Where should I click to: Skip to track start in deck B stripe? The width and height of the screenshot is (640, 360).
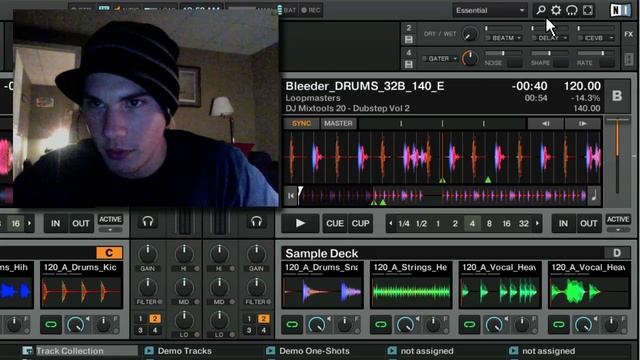click(291, 196)
